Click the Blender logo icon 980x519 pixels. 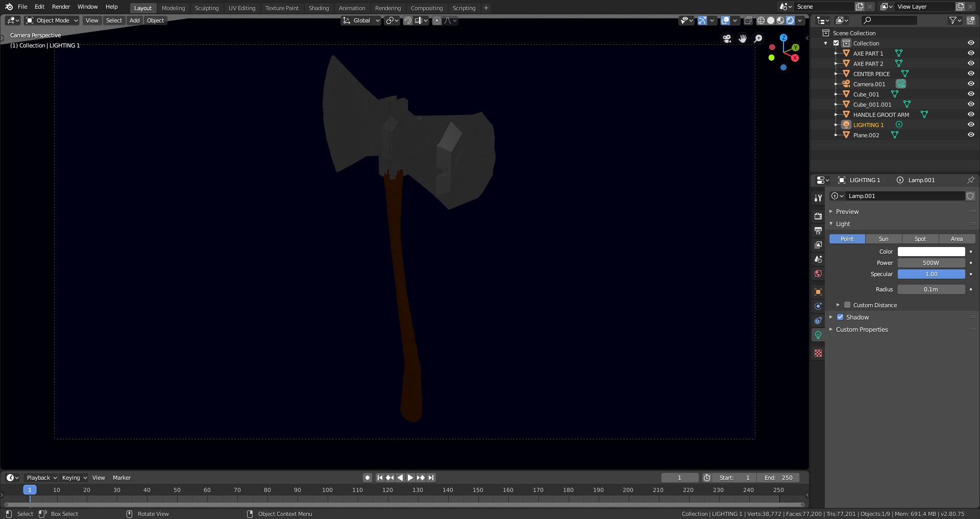click(9, 7)
